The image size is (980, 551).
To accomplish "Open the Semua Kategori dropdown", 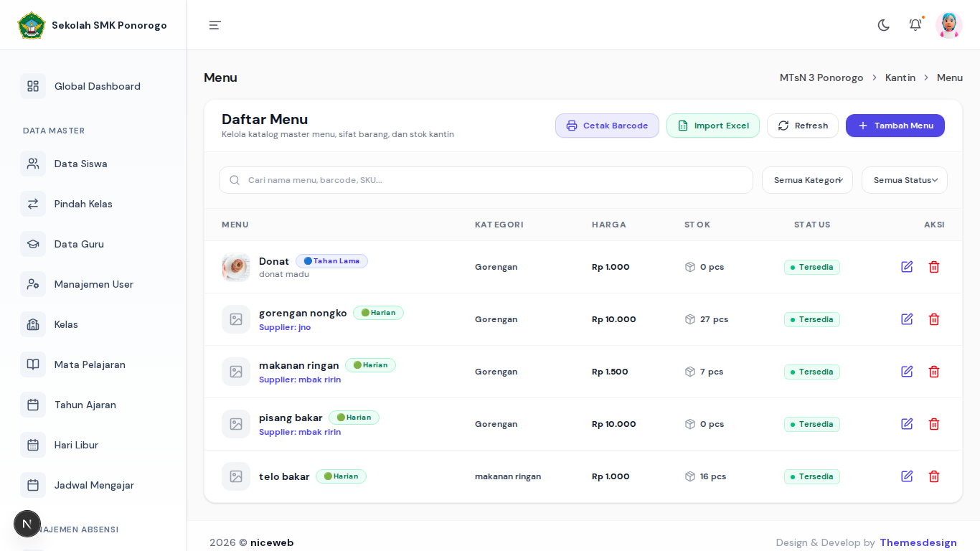I will [807, 180].
